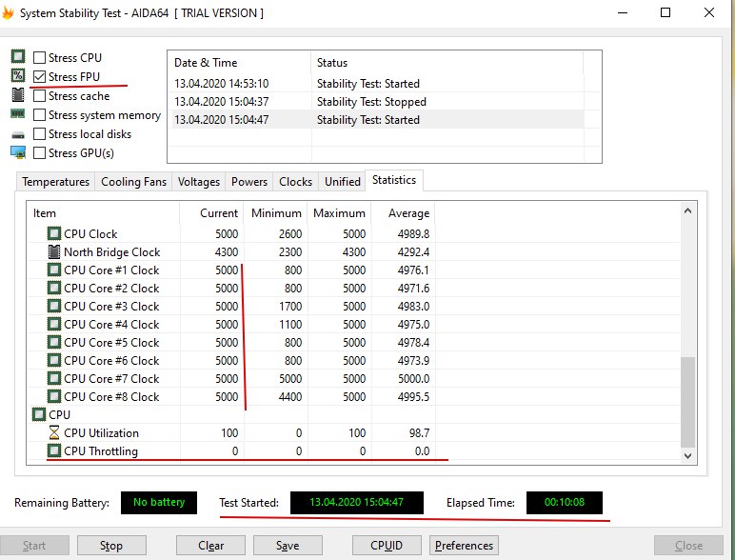Switch to the Voltages tab
The image size is (735, 560).
(x=199, y=182)
